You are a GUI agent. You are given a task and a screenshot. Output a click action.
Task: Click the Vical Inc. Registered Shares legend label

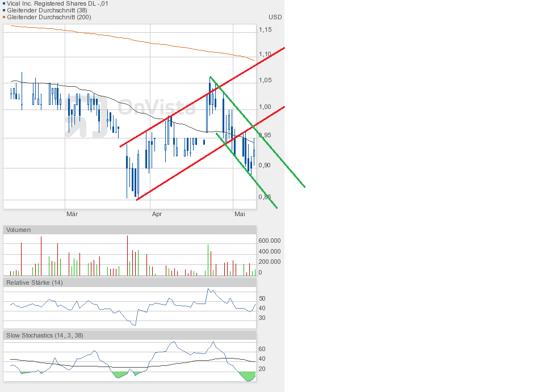coord(57,3)
